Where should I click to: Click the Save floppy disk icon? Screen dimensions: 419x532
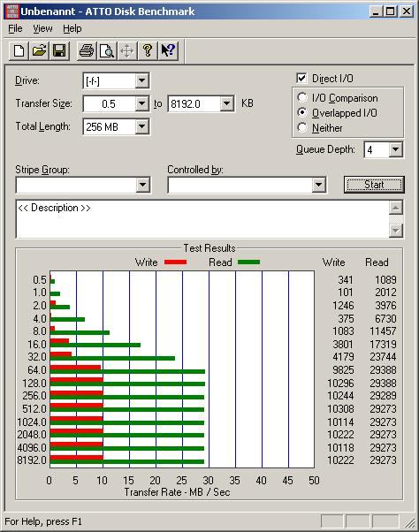[x=59, y=51]
